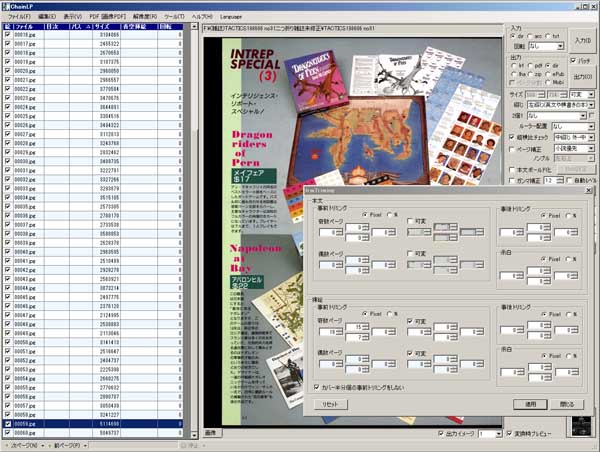This screenshot has width=600, height=452.
Task: Click the リセット button in trimming dialog
Action: tap(330, 404)
